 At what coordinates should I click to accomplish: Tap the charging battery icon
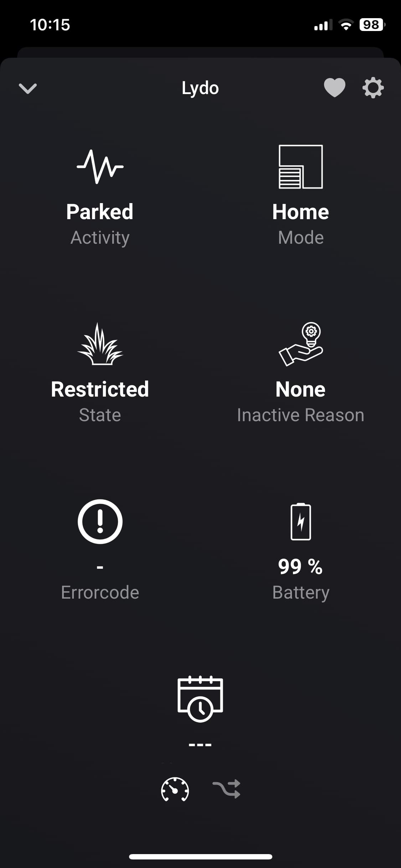tap(300, 521)
